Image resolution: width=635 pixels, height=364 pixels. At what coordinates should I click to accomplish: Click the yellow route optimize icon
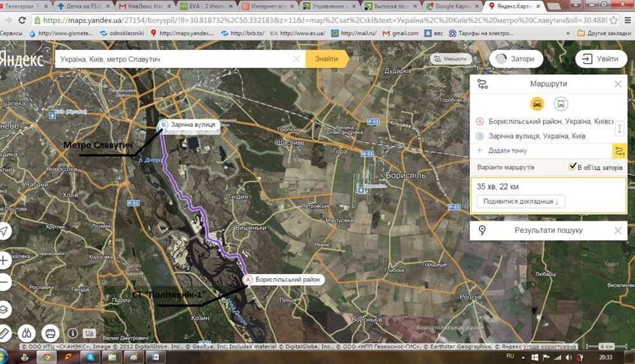coord(619,152)
